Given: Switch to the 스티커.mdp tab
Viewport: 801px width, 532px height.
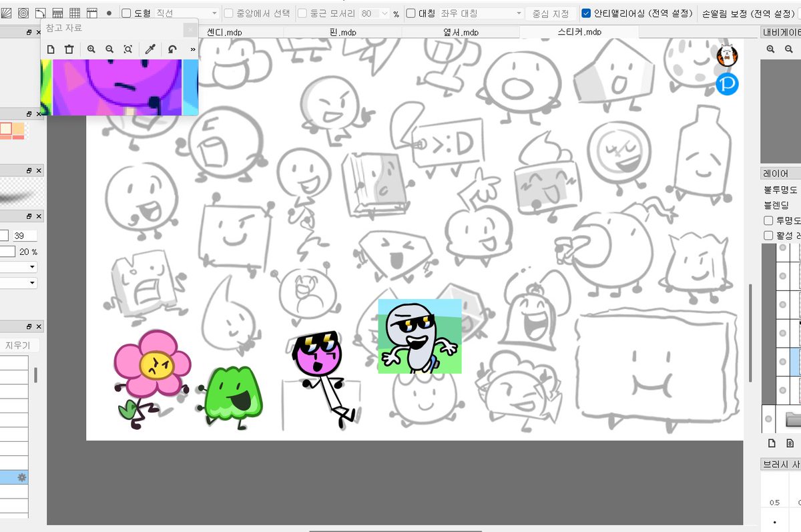Looking at the screenshot, I should click(x=579, y=31).
